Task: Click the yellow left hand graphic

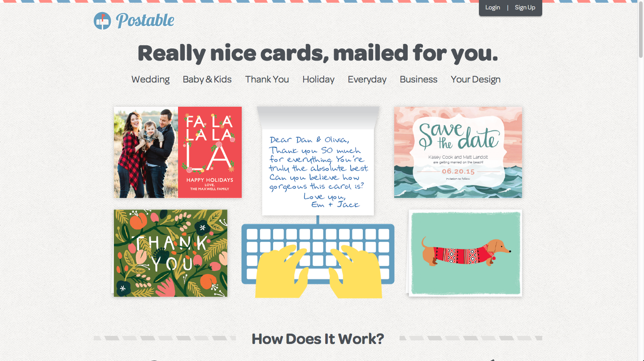Action: [x=282, y=272]
